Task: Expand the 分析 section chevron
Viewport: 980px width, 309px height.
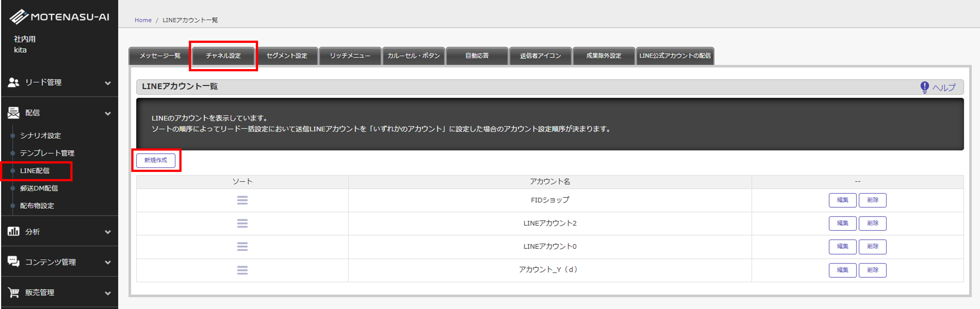Action: tap(108, 232)
